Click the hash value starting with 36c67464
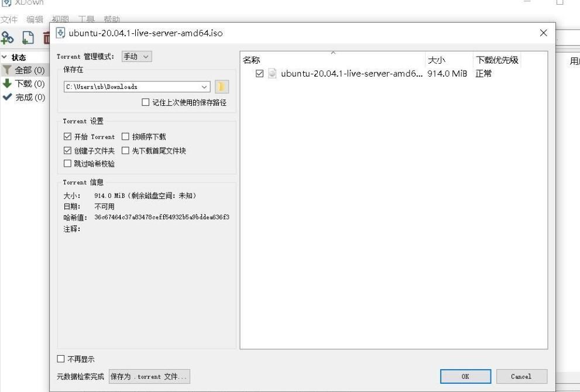Screen dimensions: 580x392 tap(162, 217)
